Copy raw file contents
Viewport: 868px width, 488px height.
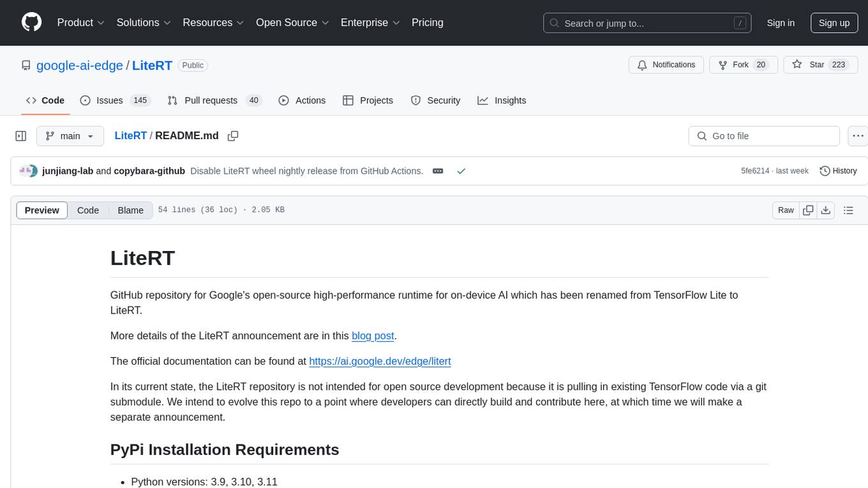coord(809,210)
